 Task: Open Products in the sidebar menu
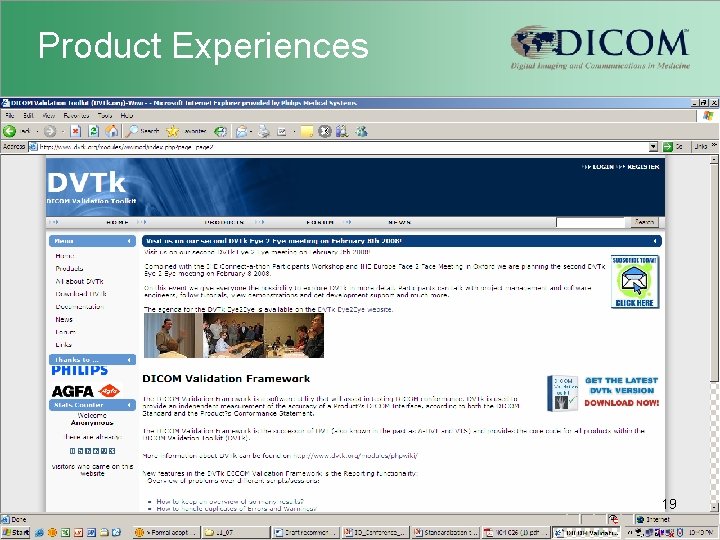69,269
